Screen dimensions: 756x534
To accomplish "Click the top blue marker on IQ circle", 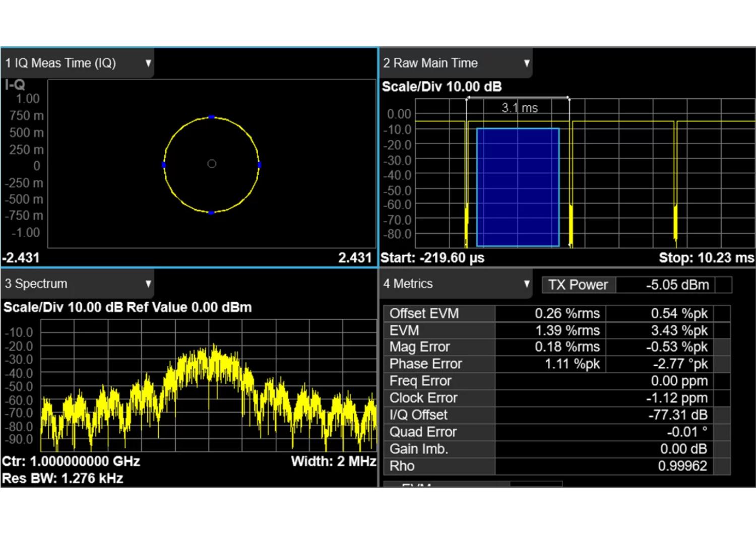I will point(212,117).
